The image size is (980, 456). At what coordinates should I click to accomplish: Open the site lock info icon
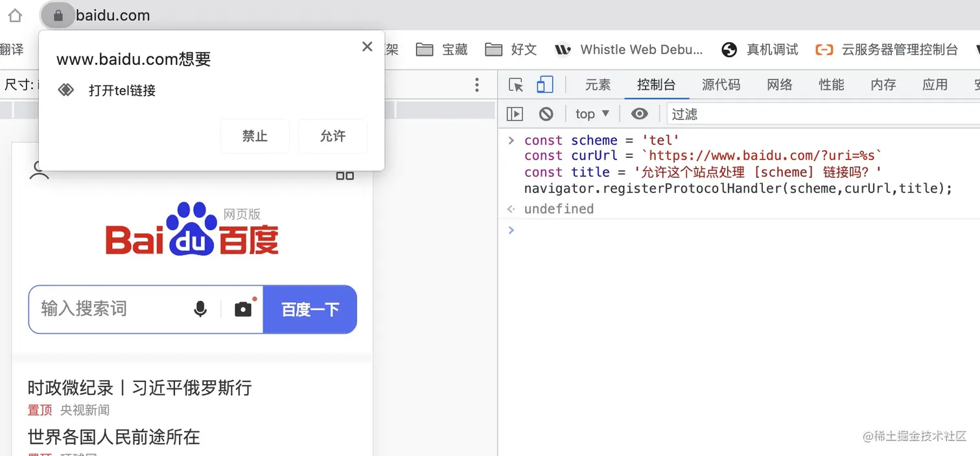(58, 16)
